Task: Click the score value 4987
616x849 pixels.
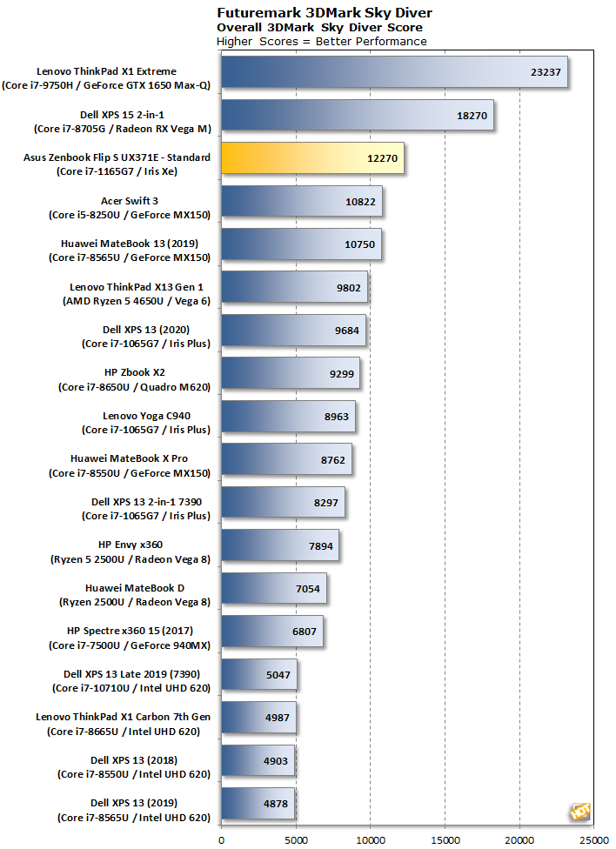Action: pos(277,718)
